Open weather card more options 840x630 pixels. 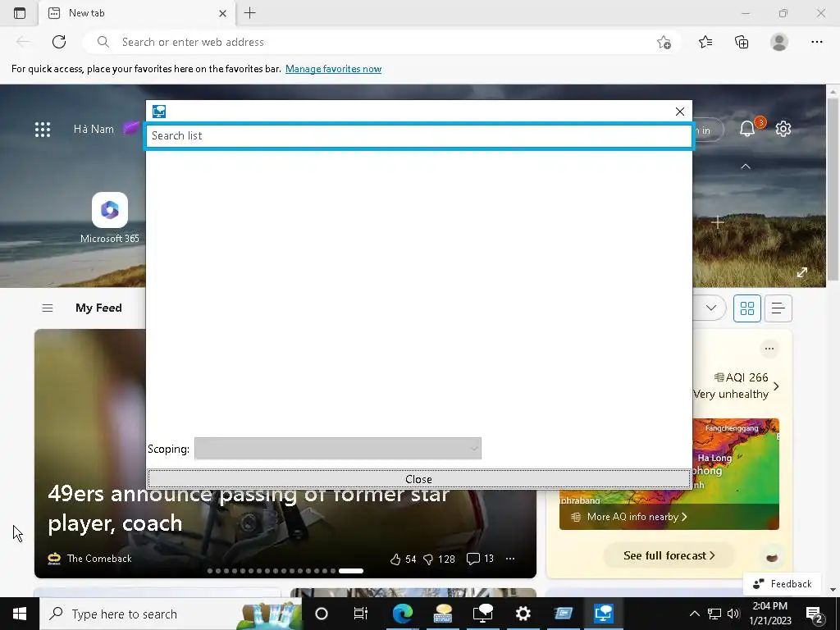point(769,349)
